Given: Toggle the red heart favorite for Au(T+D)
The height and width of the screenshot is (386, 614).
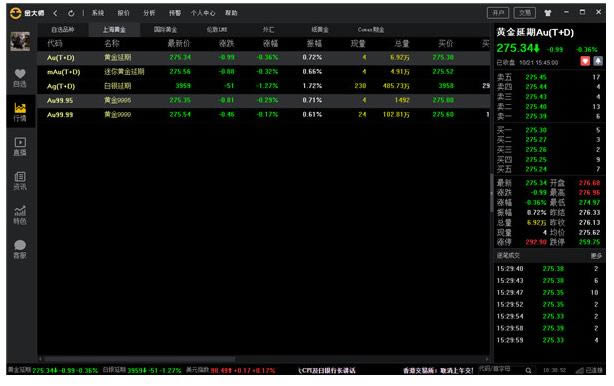Looking at the screenshot, I should (585, 61).
